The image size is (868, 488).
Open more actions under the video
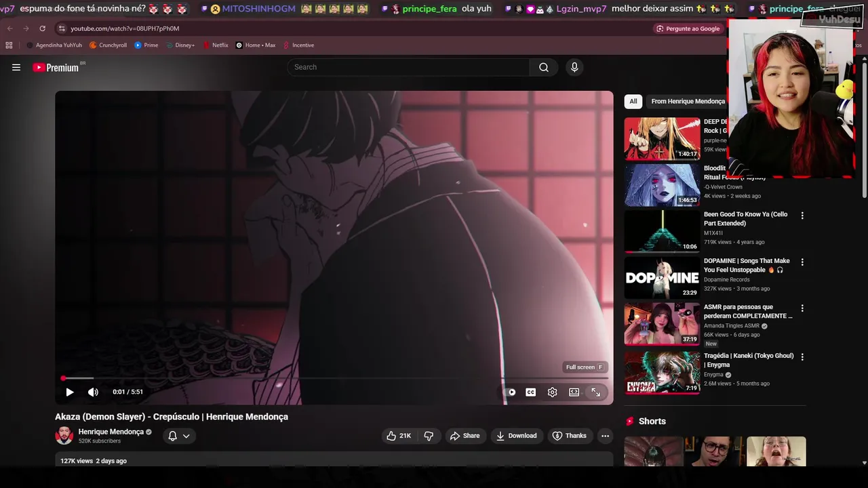[x=606, y=436]
